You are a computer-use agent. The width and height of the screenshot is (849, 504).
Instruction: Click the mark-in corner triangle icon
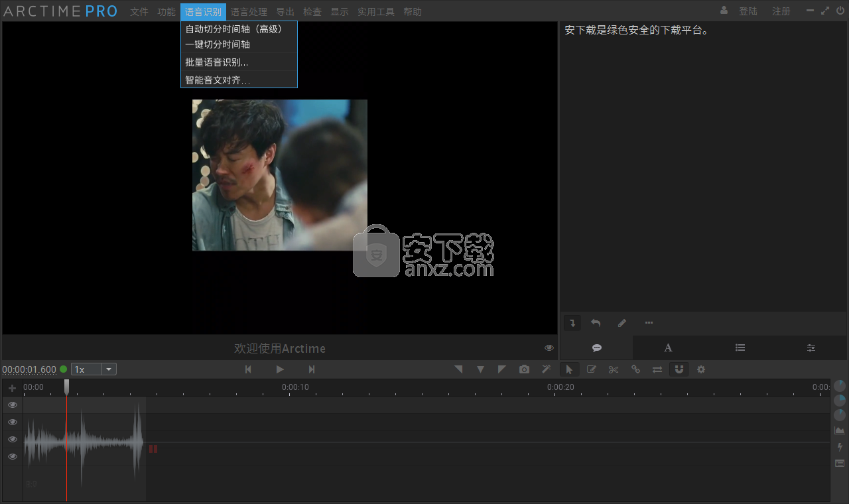458,369
